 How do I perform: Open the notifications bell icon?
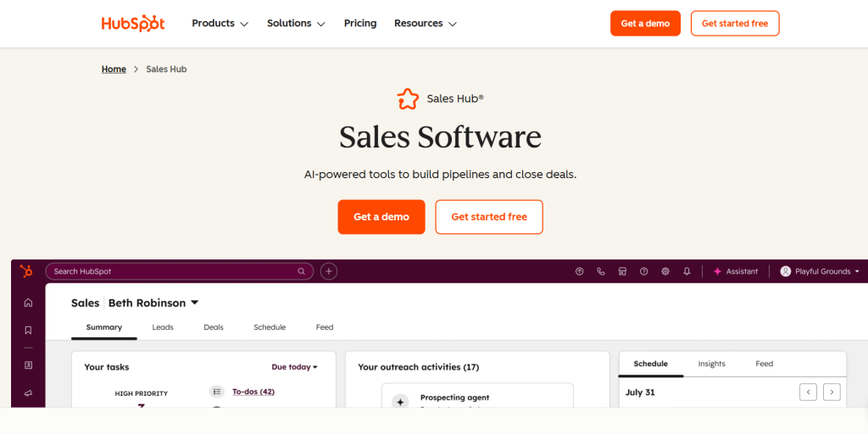[687, 271]
